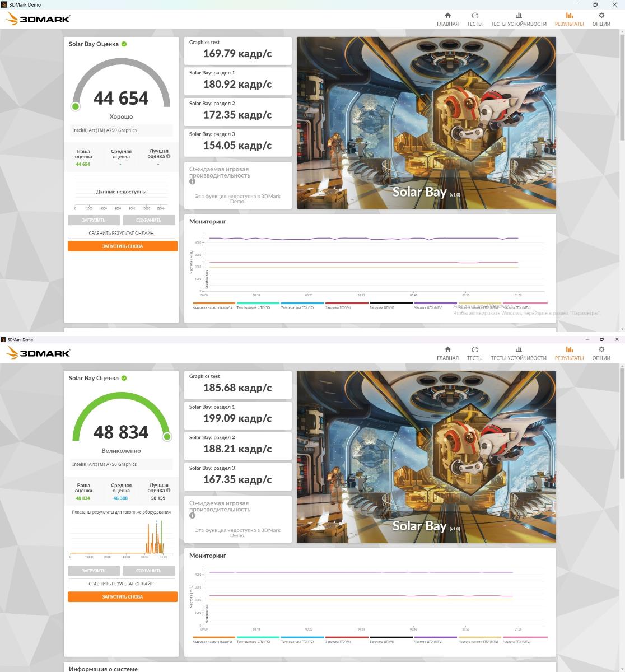
Task: Toggle Кадровая частота legend in upper monitoring chart
Action: pyautogui.click(x=213, y=306)
